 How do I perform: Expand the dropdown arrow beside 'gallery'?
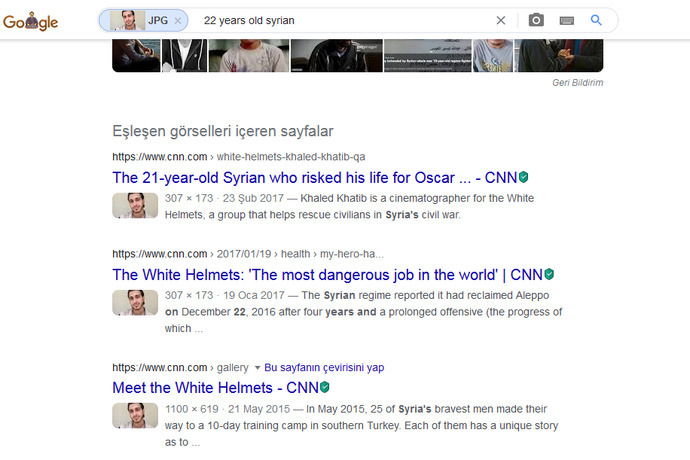click(257, 368)
